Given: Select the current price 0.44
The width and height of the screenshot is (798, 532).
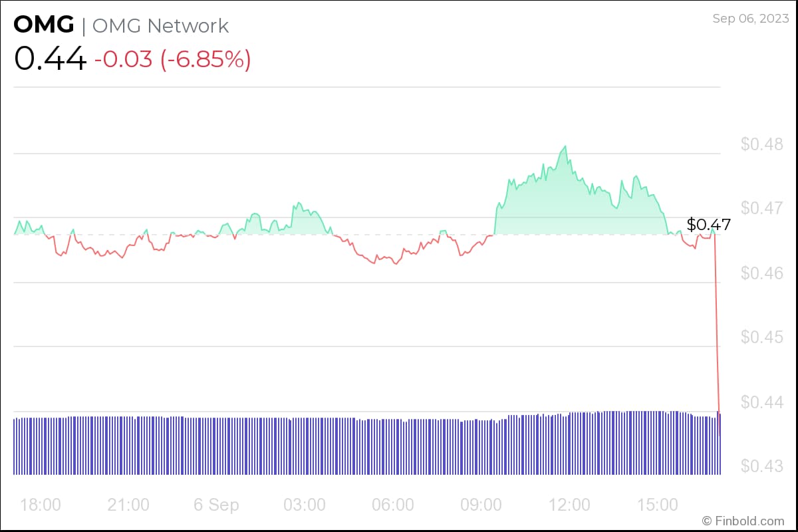Looking at the screenshot, I should 50,59.
